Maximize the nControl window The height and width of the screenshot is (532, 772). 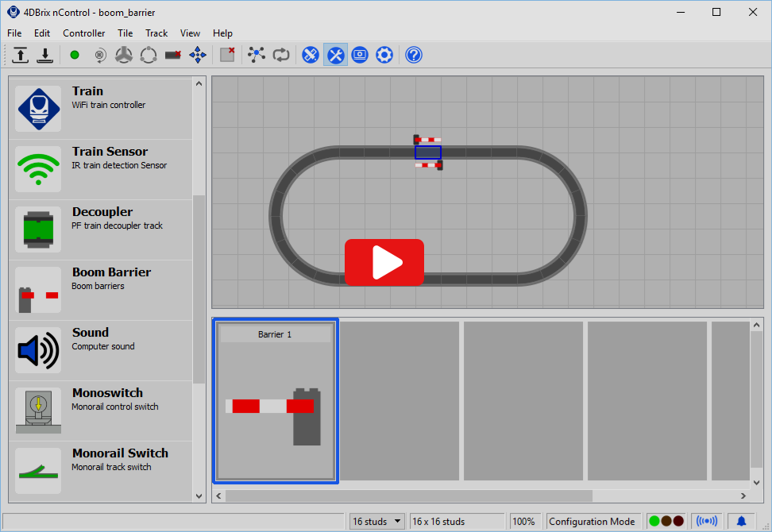[716, 12]
